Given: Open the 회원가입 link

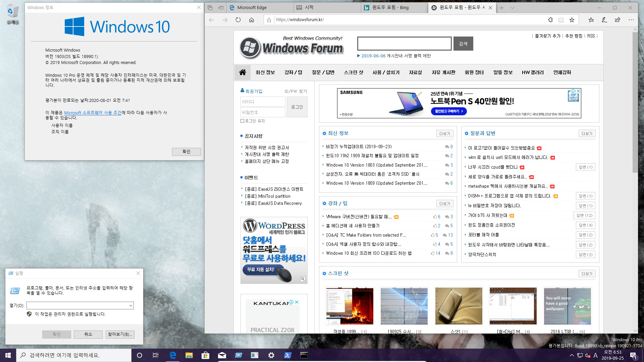Looking at the screenshot, I should coord(254,91).
